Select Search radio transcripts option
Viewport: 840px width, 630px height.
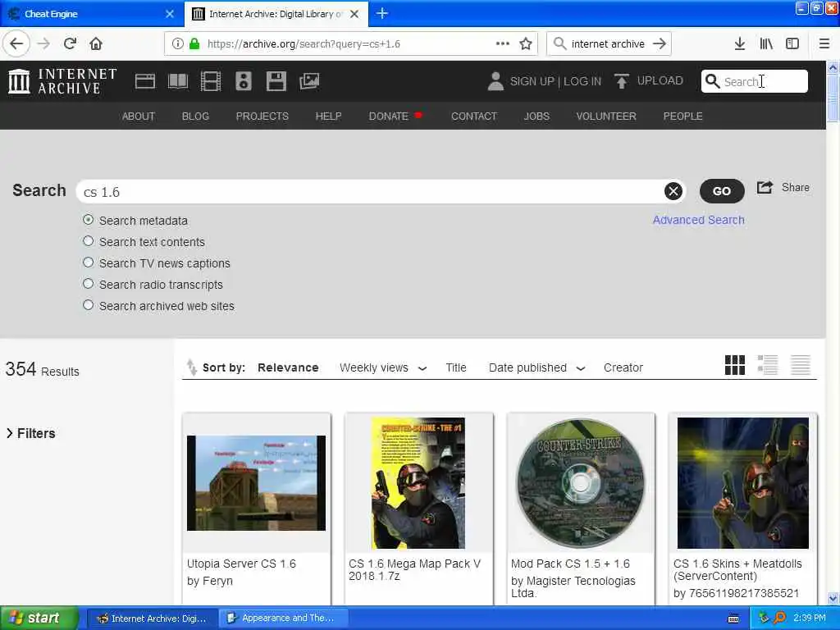pos(89,284)
